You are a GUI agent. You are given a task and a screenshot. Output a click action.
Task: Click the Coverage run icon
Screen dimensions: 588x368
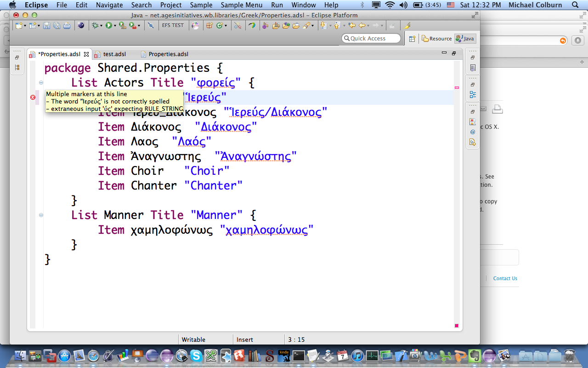(x=123, y=25)
